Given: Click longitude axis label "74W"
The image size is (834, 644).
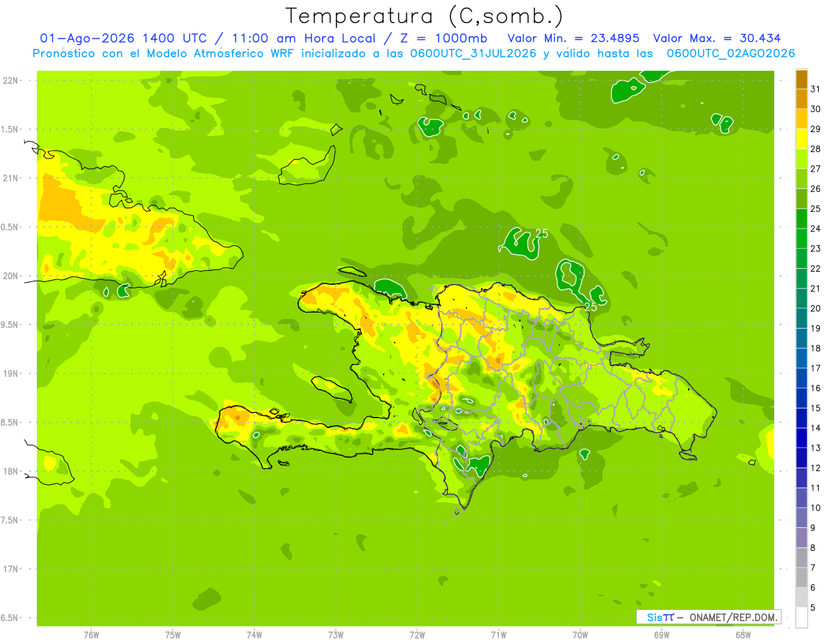Looking at the screenshot, I should [x=254, y=635].
